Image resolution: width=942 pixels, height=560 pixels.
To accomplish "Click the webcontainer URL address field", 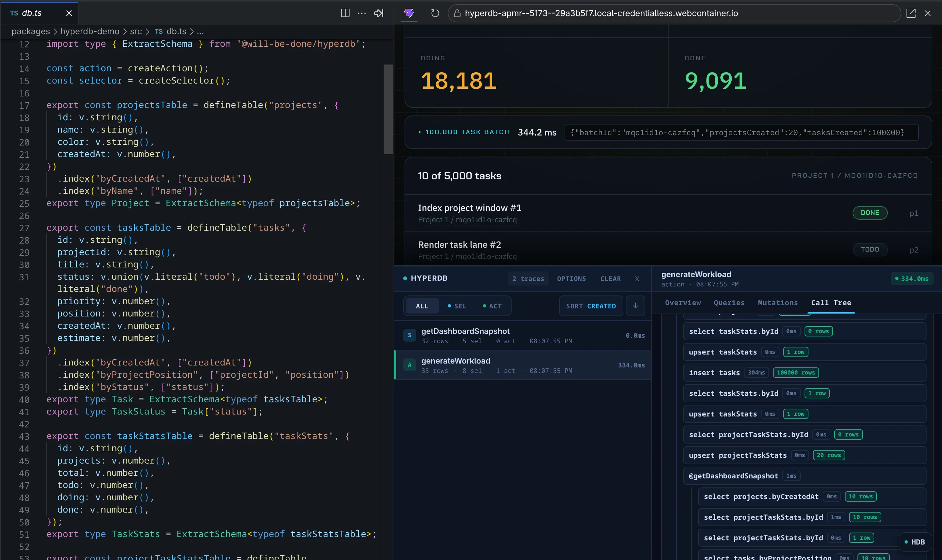I will (x=674, y=13).
